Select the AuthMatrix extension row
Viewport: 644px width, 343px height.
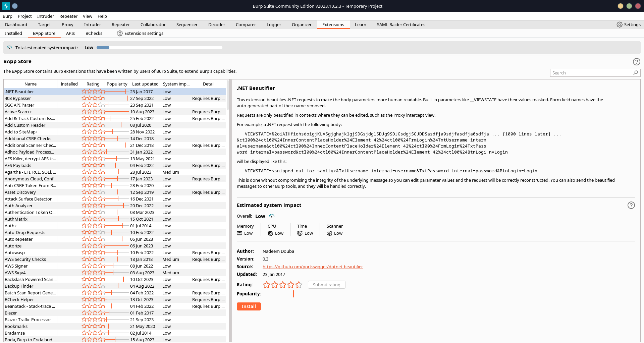115,219
